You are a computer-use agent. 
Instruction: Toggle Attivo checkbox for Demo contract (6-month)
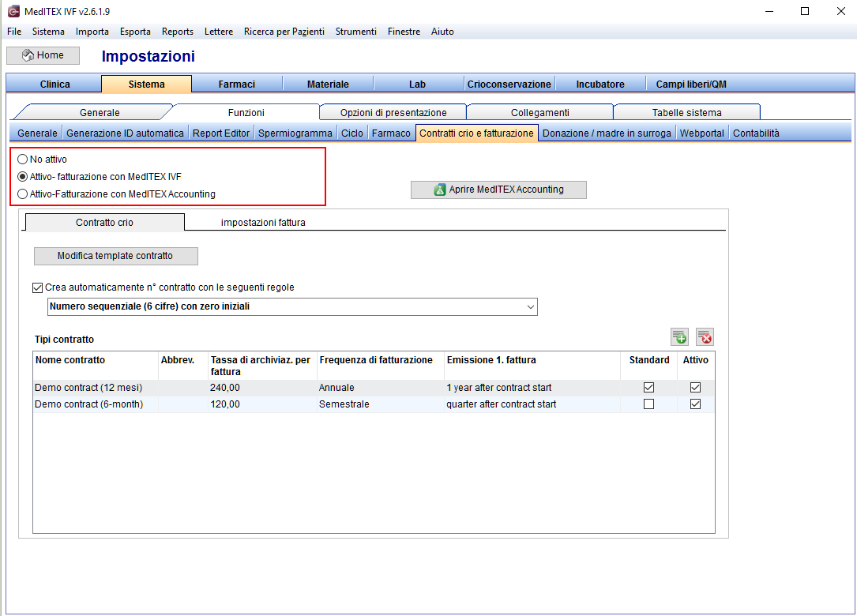point(695,404)
